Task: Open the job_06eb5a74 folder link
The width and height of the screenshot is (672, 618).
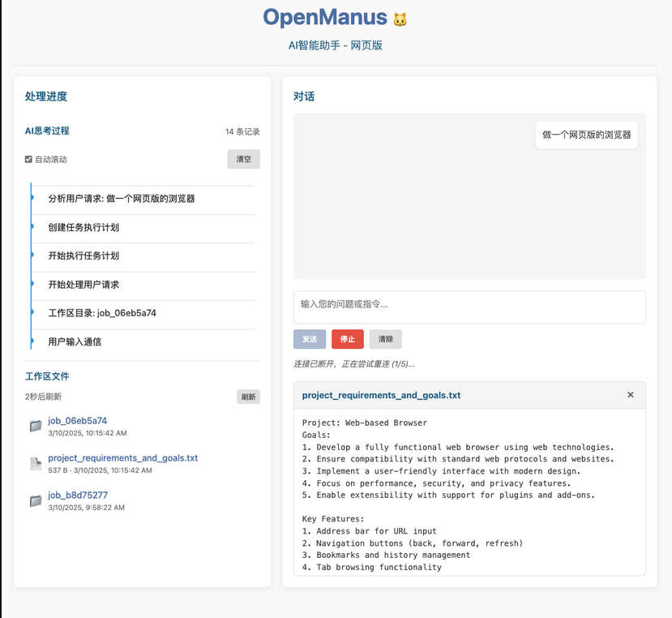Action: (x=78, y=421)
